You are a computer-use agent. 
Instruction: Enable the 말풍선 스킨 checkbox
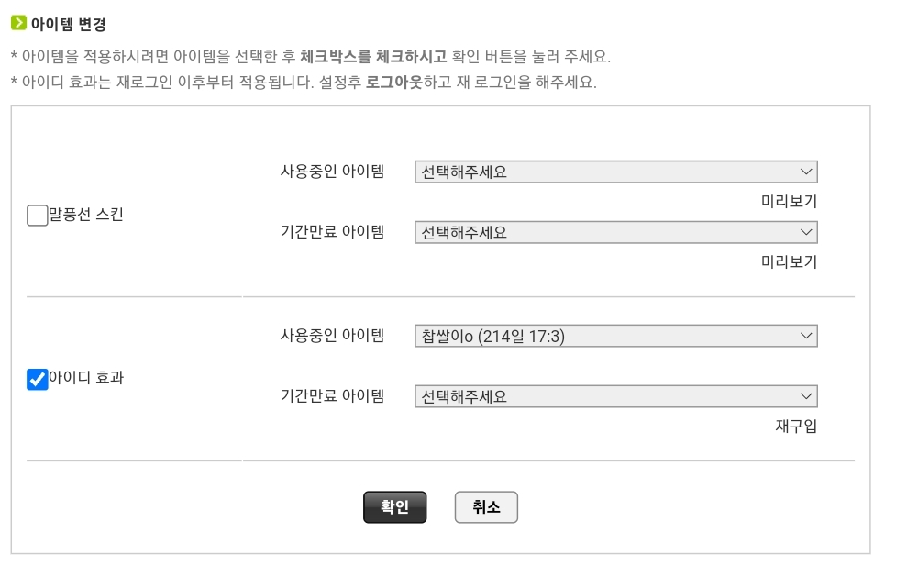(x=38, y=216)
